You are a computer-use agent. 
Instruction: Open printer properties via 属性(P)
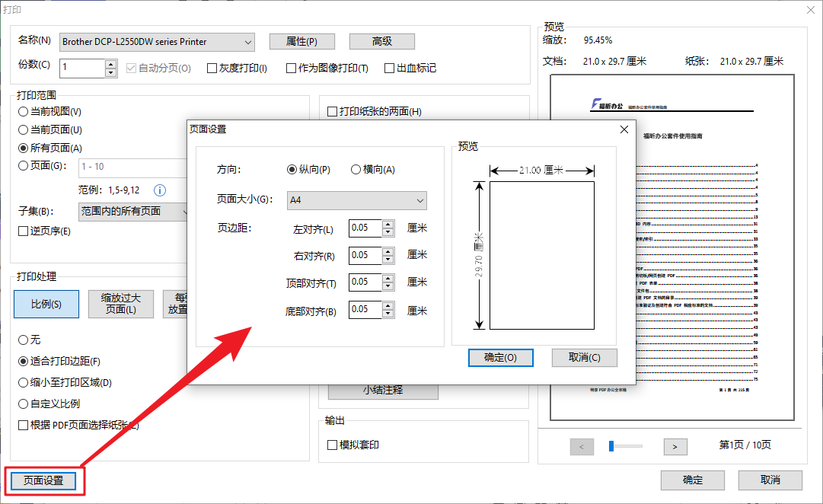[x=301, y=41]
